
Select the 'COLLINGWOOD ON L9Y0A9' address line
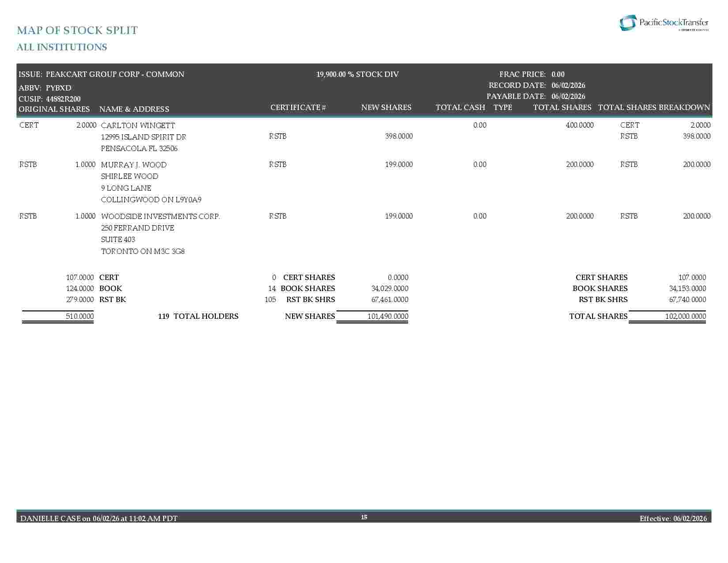[x=151, y=200]
